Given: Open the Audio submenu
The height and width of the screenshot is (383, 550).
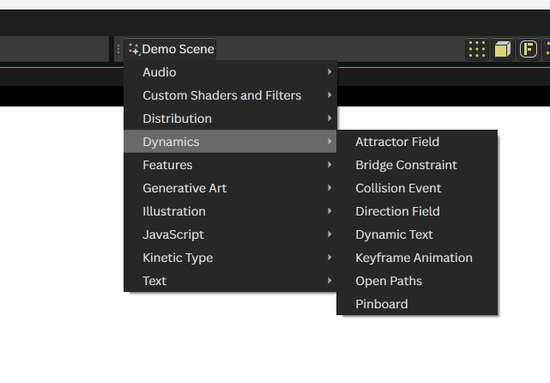Looking at the screenshot, I should click(230, 72).
